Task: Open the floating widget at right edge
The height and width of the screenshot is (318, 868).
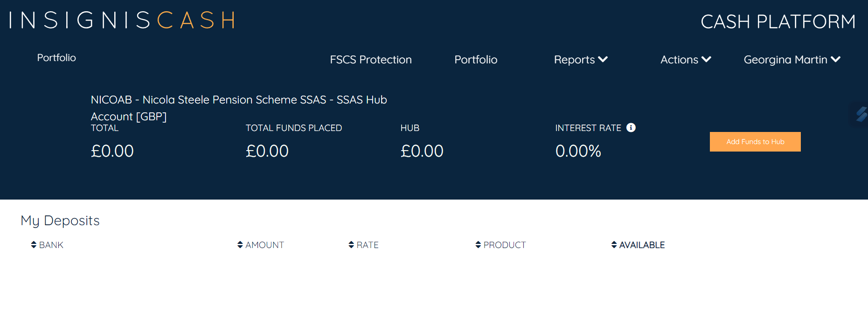Action: pos(860,113)
